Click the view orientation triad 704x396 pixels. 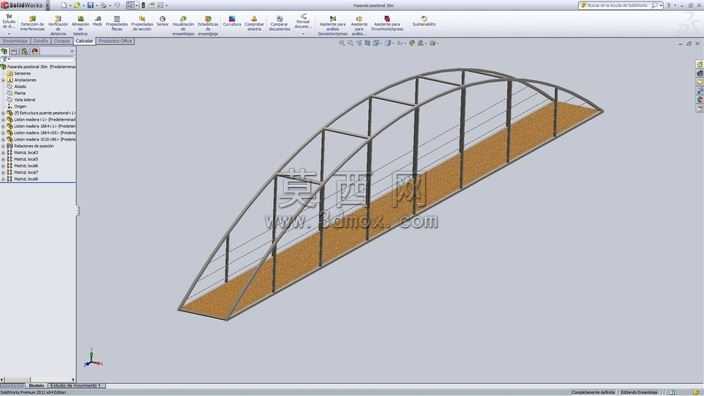[x=92, y=359]
